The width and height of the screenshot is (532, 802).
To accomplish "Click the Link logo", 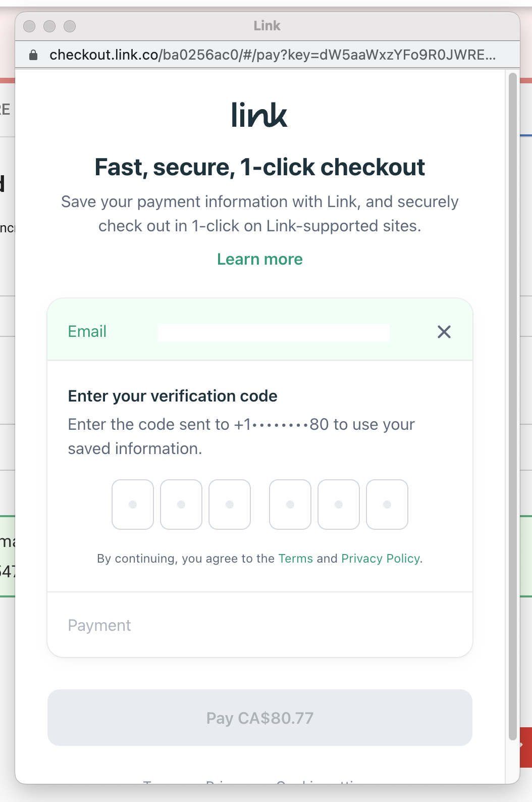I will pos(259,115).
